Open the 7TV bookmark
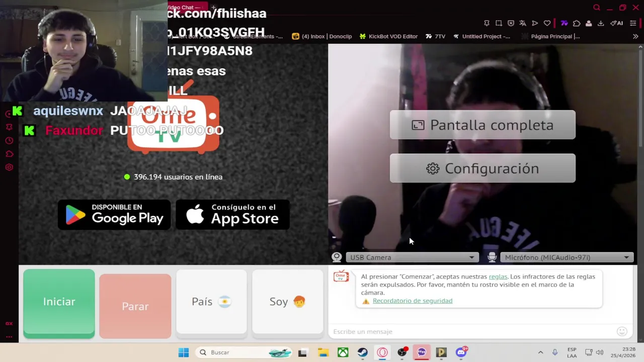The image size is (644, 362). pyautogui.click(x=435, y=36)
